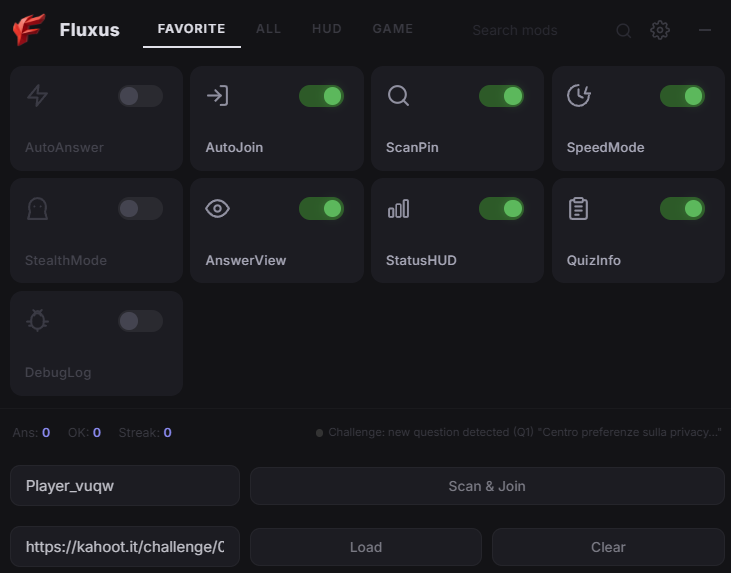This screenshot has height=573, width=731.
Task: Click the Challenge new question status message
Action: click(x=519, y=432)
